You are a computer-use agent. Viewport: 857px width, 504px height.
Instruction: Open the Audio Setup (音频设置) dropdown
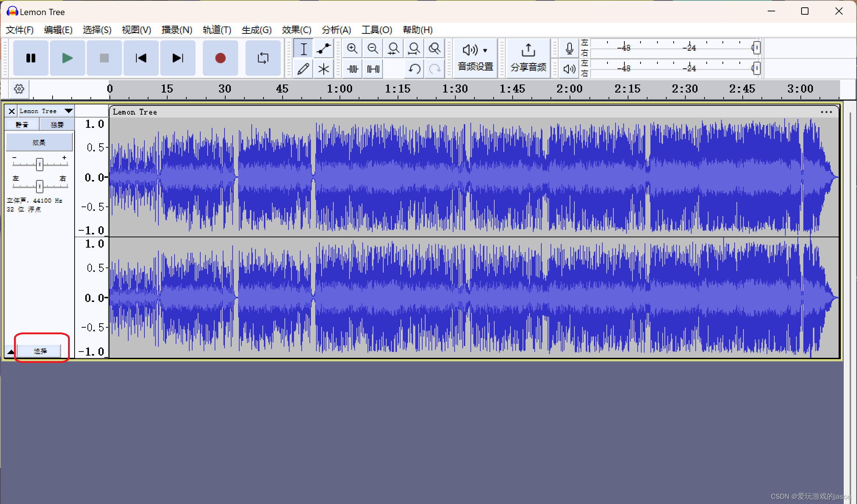click(x=475, y=58)
